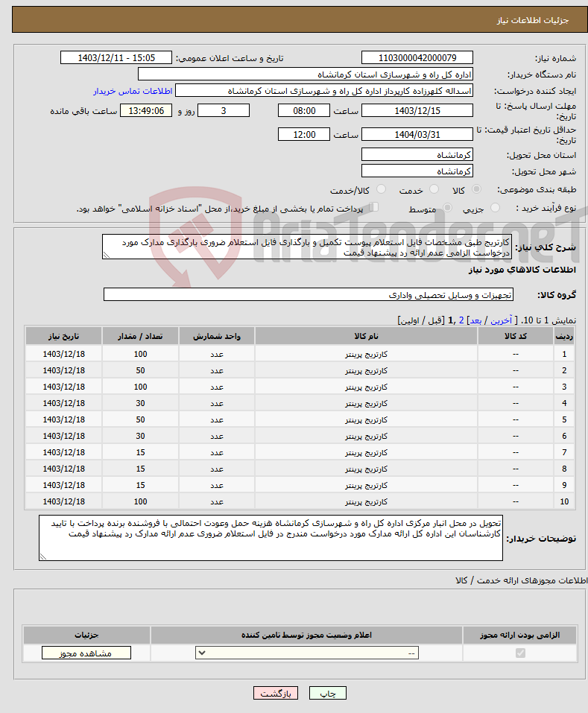This screenshot has height=713, width=588.
Task: Open the بعد next page link
Action: point(475,320)
